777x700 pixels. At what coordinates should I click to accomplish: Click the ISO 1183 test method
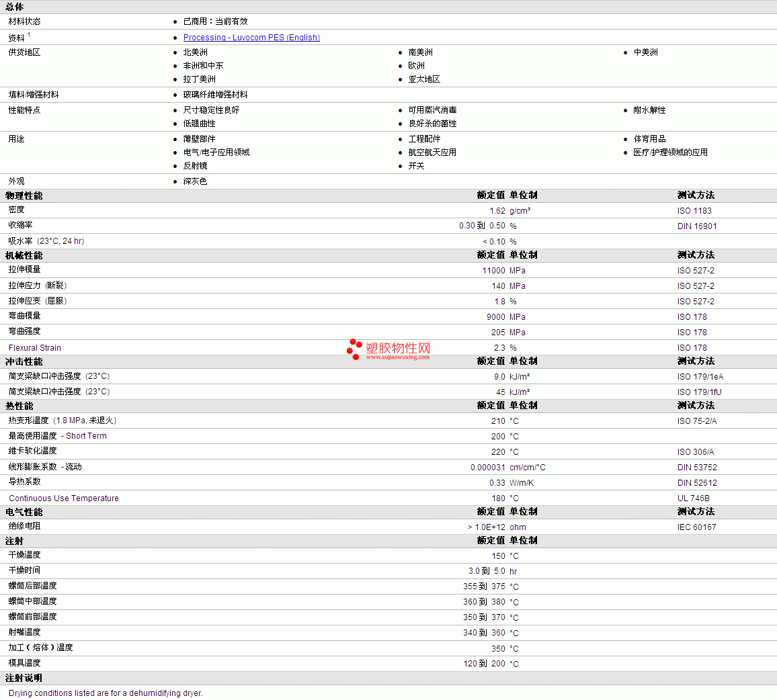click(x=694, y=210)
